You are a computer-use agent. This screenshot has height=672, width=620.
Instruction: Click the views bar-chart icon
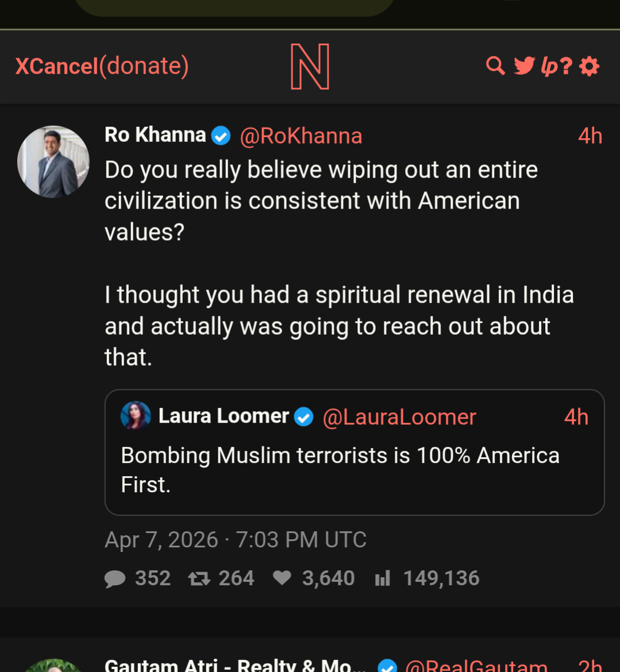[383, 578]
